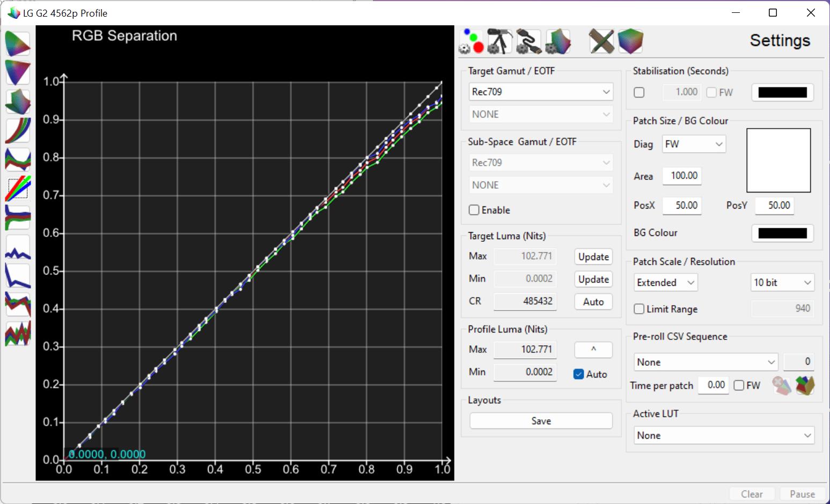Open the jagged RGB peaks graph at sidebar bottom
Image resolution: width=830 pixels, height=504 pixels.
[18, 333]
